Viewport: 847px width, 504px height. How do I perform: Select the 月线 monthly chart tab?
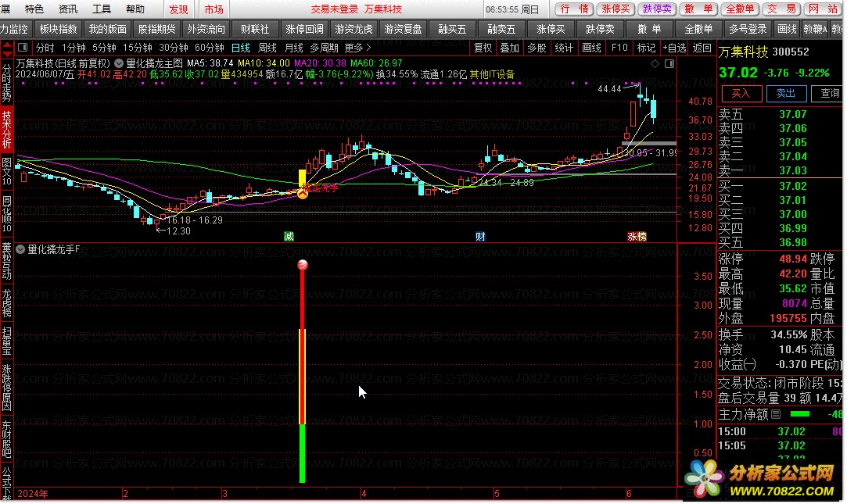click(294, 48)
